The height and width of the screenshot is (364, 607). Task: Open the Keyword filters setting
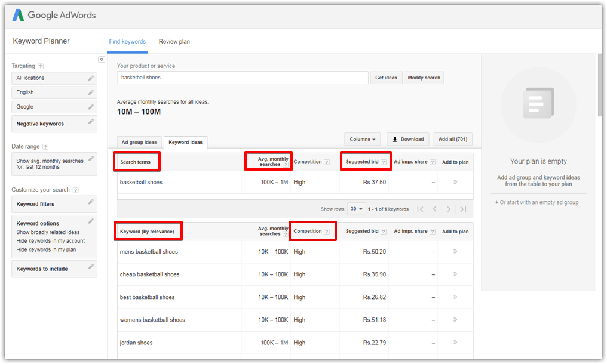pos(54,204)
